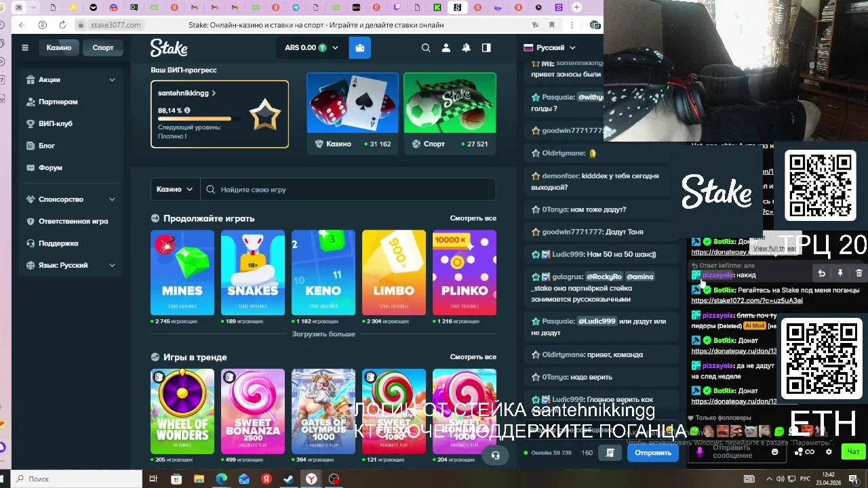This screenshot has height=488, width=868.
Task: Open the Stake hamburger menu
Action: pyautogui.click(x=25, y=47)
